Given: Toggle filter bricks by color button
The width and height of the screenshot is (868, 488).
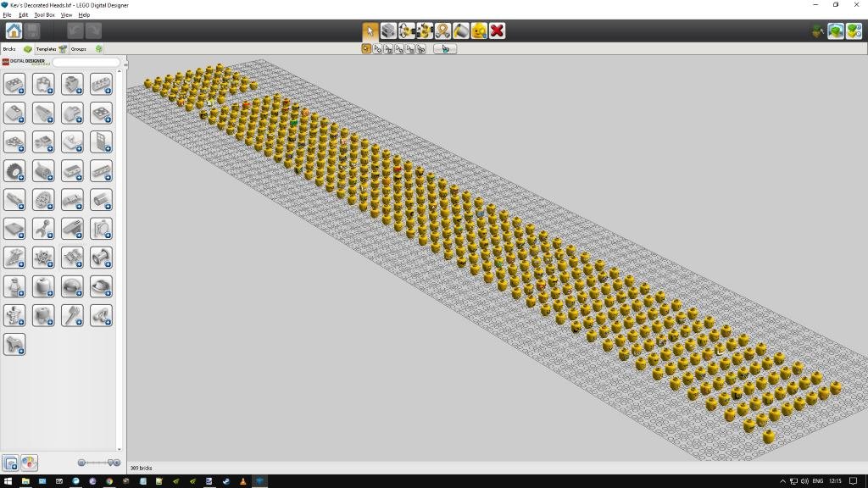Looking at the screenshot, I should coord(29,463).
